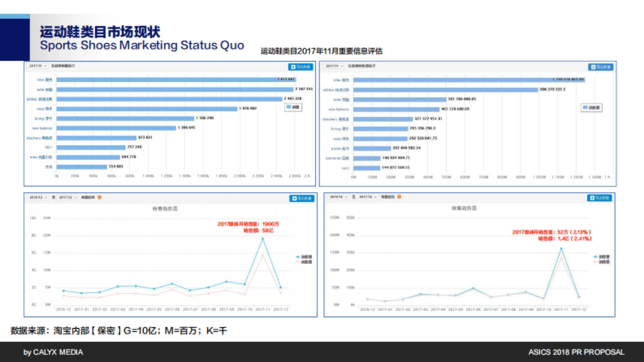Toggle the pink 销售额 legend series in bottom-left chart

point(303,263)
